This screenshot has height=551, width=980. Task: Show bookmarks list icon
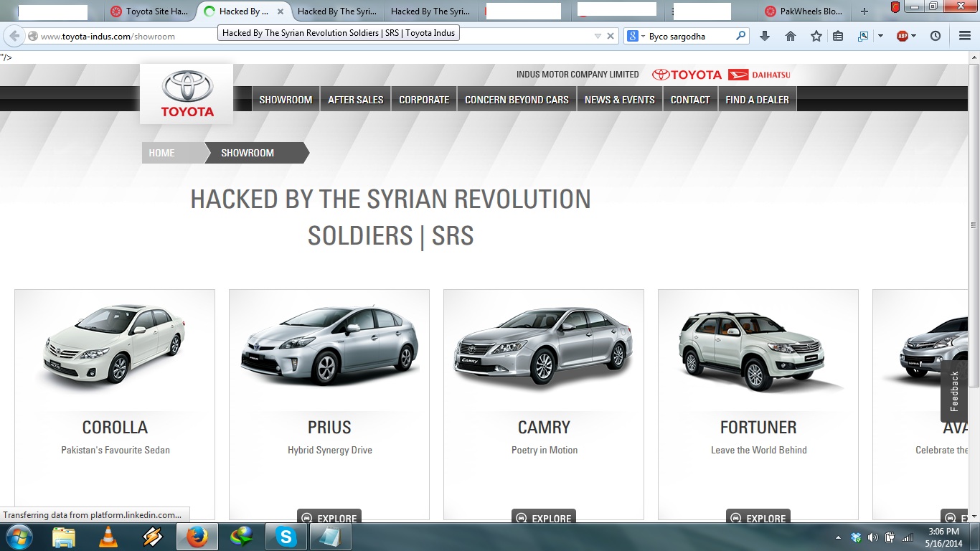(x=838, y=36)
